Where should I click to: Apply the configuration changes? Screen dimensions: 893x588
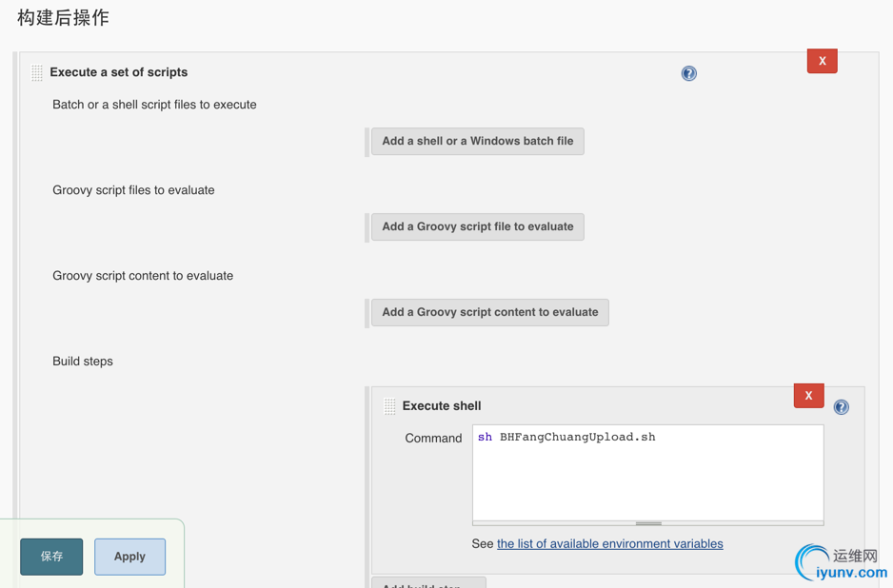click(x=129, y=557)
